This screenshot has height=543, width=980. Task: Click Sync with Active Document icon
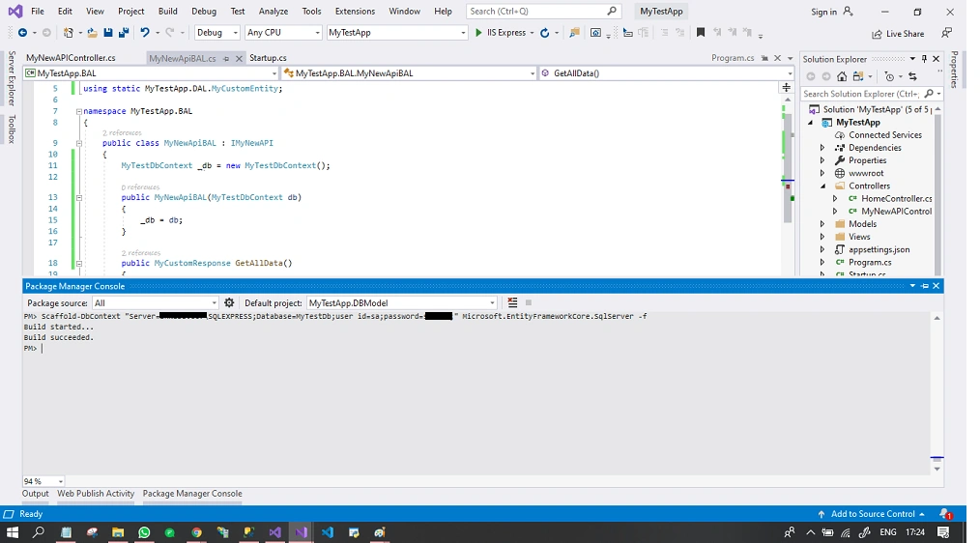912,76
